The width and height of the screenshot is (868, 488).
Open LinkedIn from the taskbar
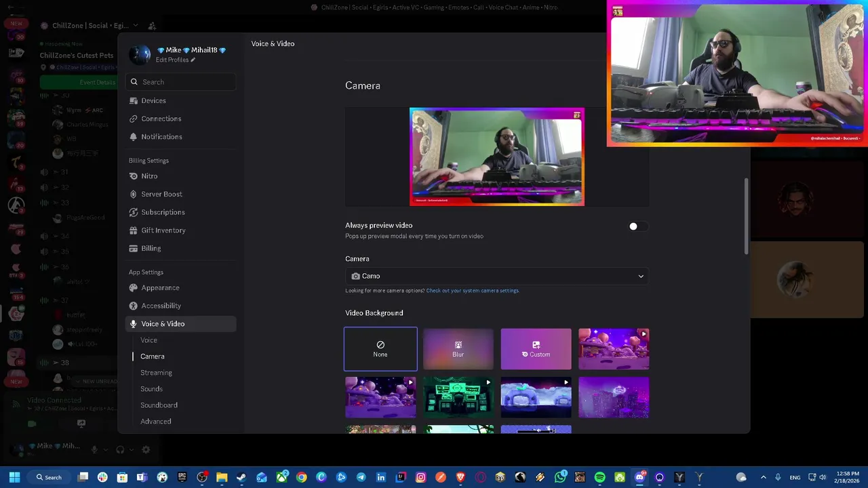click(381, 477)
